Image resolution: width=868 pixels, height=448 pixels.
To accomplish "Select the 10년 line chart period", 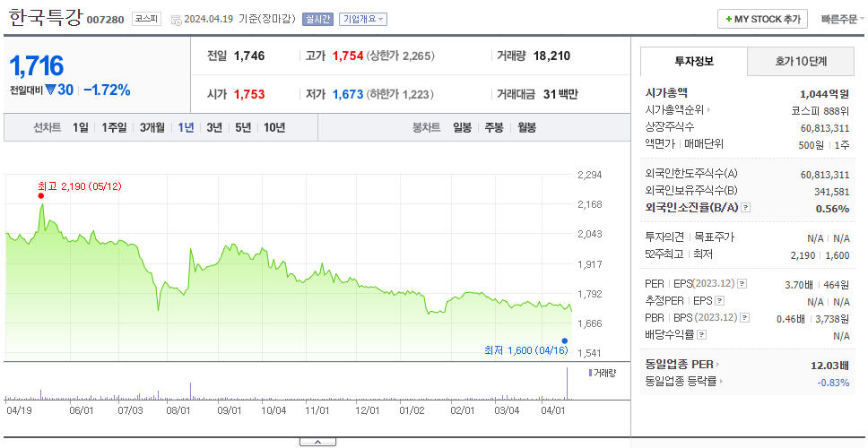I will 274,128.
